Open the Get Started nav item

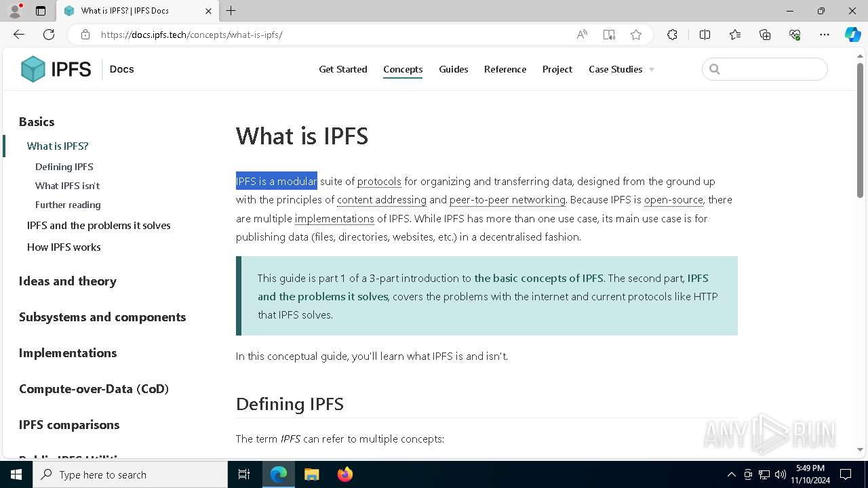point(343,69)
